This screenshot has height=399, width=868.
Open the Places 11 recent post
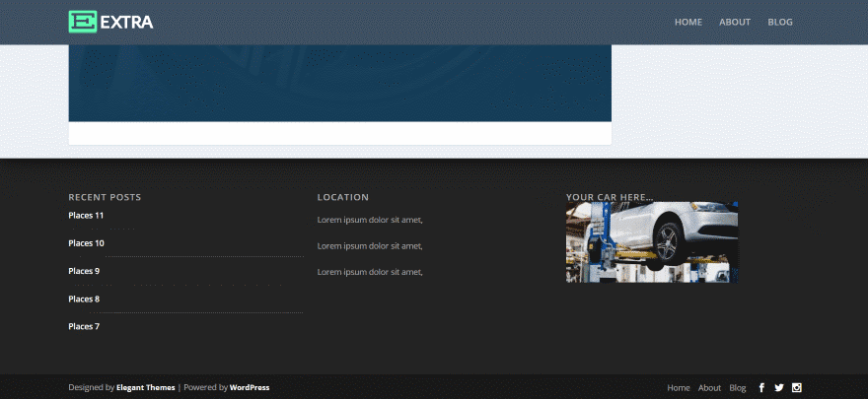[86, 216]
